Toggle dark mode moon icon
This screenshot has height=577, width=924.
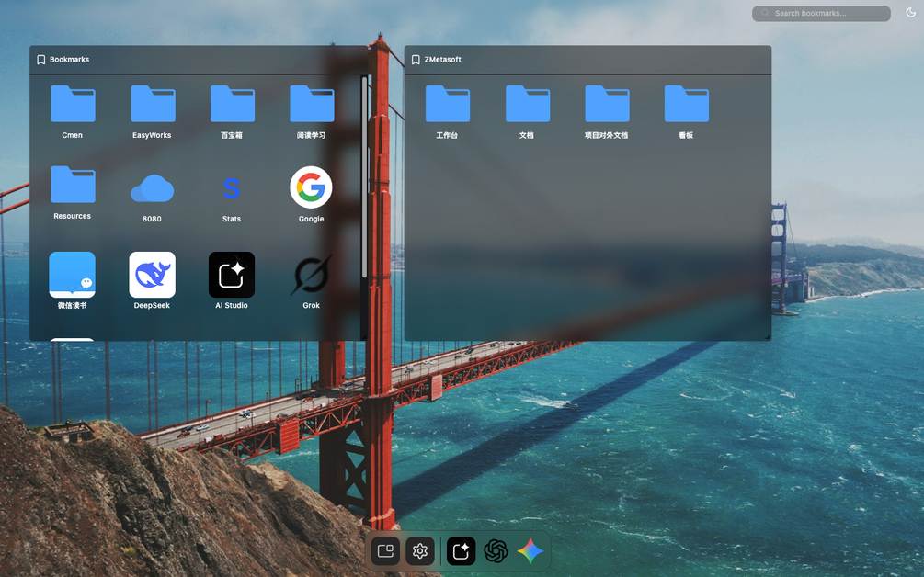(x=910, y=12)
